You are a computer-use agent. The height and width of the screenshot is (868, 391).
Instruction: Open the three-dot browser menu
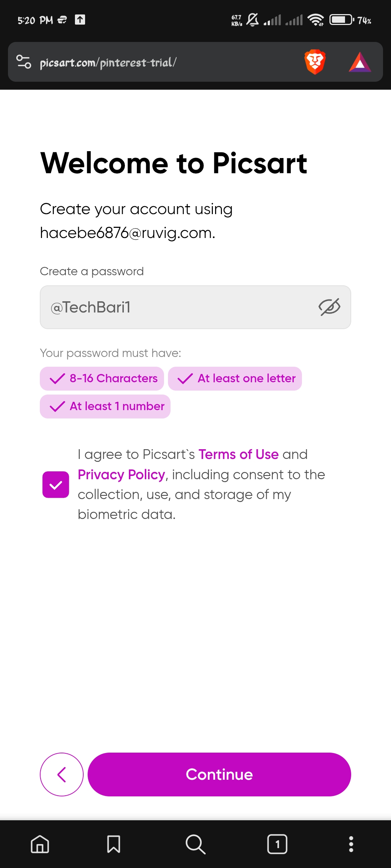coord(351,844)
